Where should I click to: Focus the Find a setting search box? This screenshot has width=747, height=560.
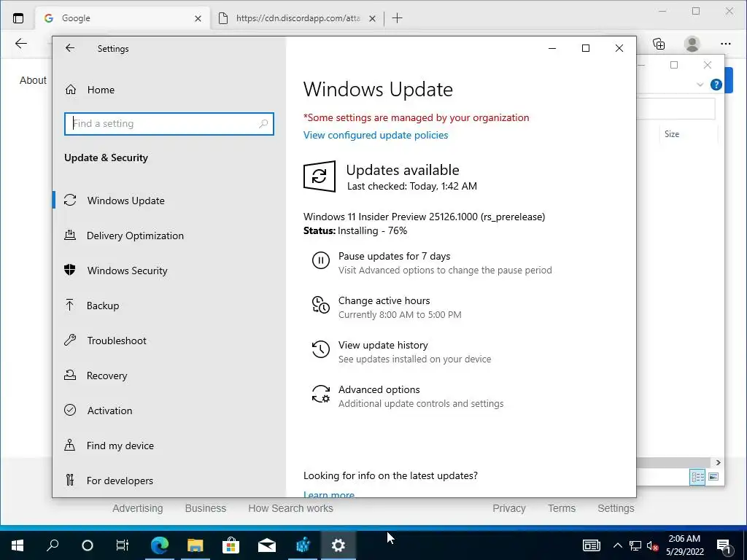(169, 124)
